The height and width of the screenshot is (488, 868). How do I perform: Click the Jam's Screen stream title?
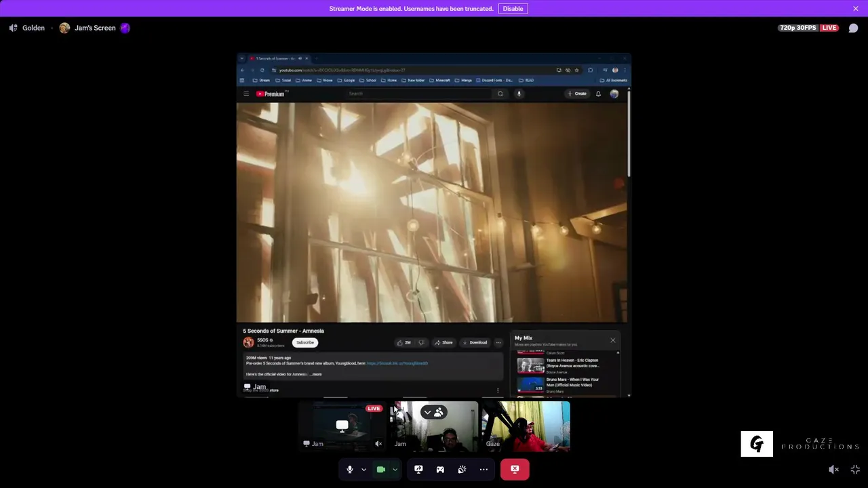pyautogui.click(x=95, y=28)
